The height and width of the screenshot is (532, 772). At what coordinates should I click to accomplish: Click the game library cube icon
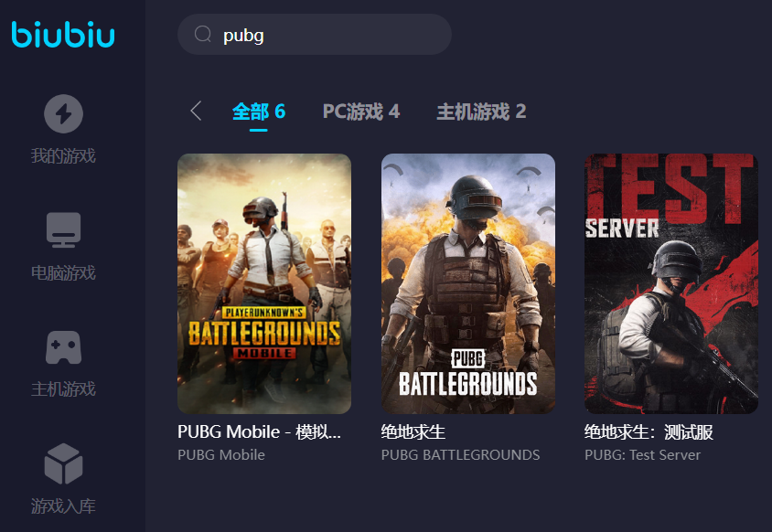[x=63, y=463]
